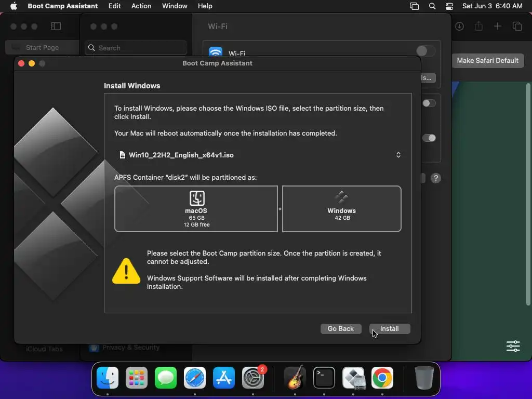The image size is (532, 399).
Task: Open Control Center in the menu bar
Action: [449, 6]
